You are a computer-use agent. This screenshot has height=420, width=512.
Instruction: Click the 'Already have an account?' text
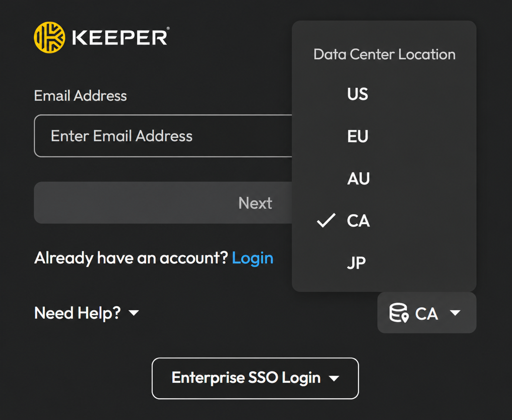(131, 258)
